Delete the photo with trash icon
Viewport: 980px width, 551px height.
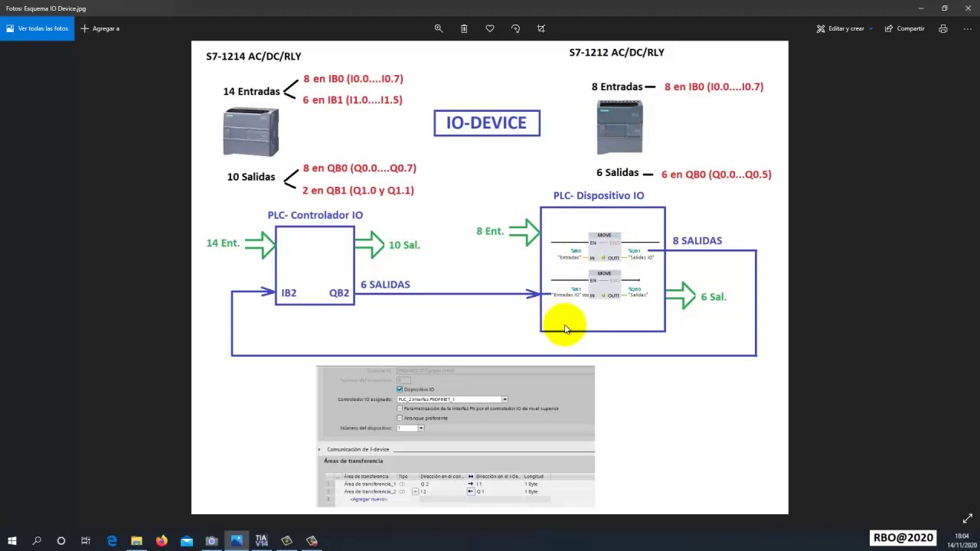tap(464, 28)
